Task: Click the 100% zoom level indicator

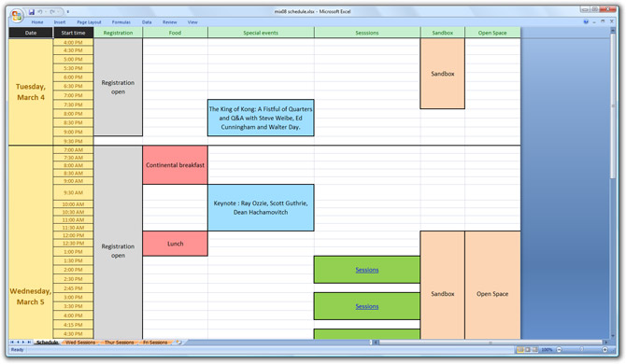Action: 547,350
